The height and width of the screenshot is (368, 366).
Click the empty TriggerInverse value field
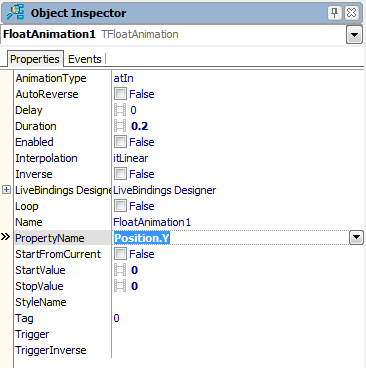click(238, 350)
